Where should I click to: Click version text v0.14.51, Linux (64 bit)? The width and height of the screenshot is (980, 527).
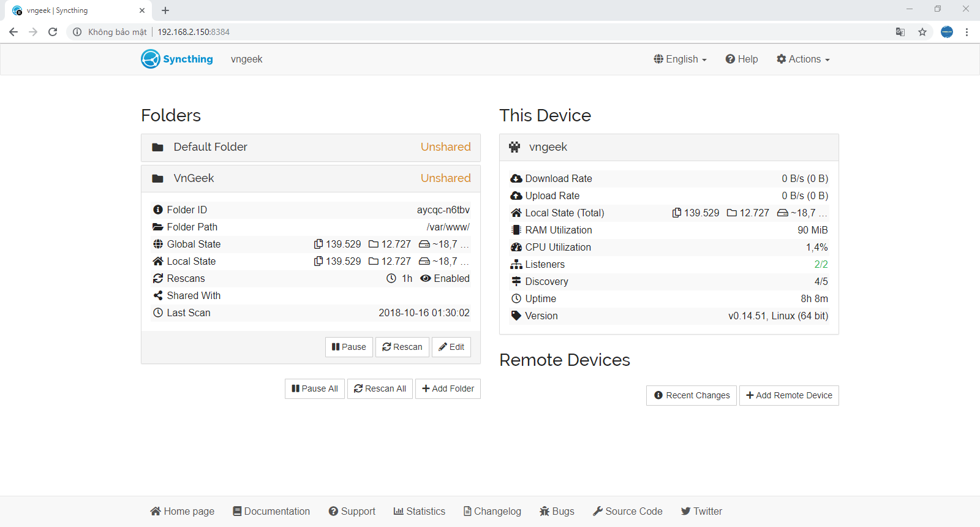(x=778, y=316)
